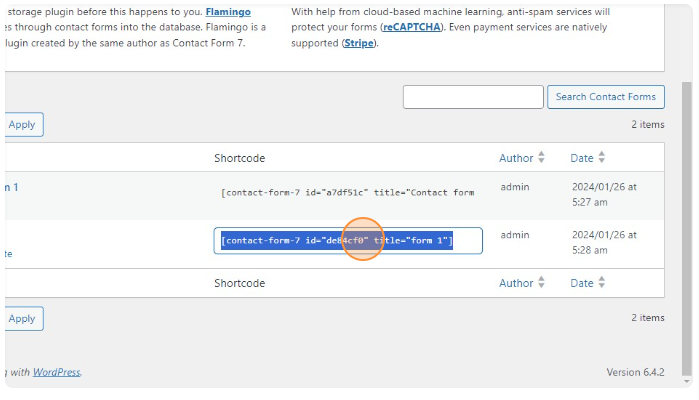699x400 pixels.
Task: Follow the Stripe payment link
Action: pos(357,44)
